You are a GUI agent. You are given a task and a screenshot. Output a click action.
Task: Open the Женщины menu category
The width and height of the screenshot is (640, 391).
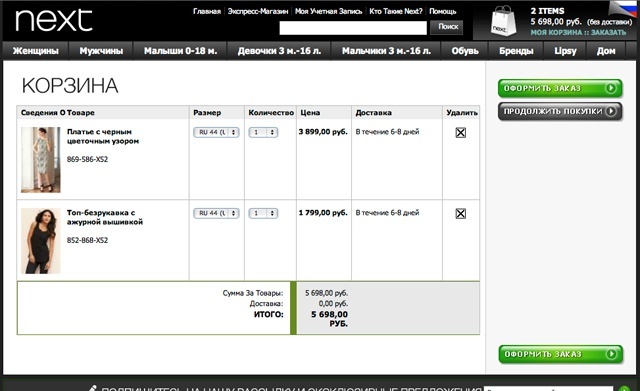point(36,51)
